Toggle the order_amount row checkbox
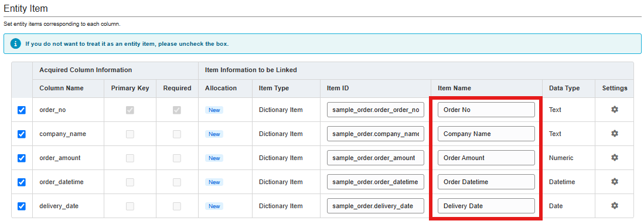This screenshot has width=644, height=224. coord(22,158)
